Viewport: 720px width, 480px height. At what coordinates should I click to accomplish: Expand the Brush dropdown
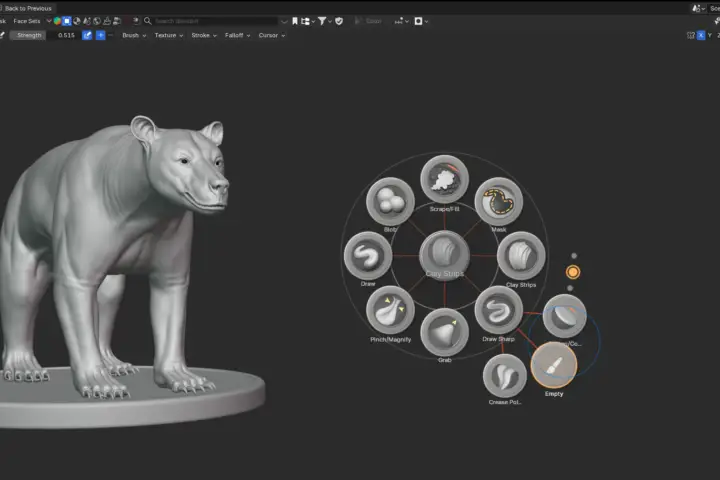tap(134, 35)
